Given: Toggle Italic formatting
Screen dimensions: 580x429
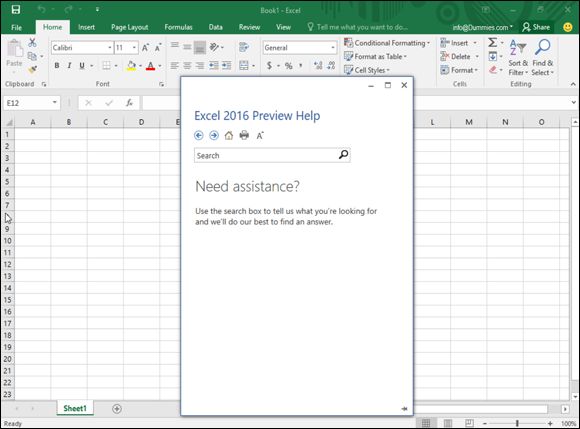Looking at the screenshot, I should [69, 65].
